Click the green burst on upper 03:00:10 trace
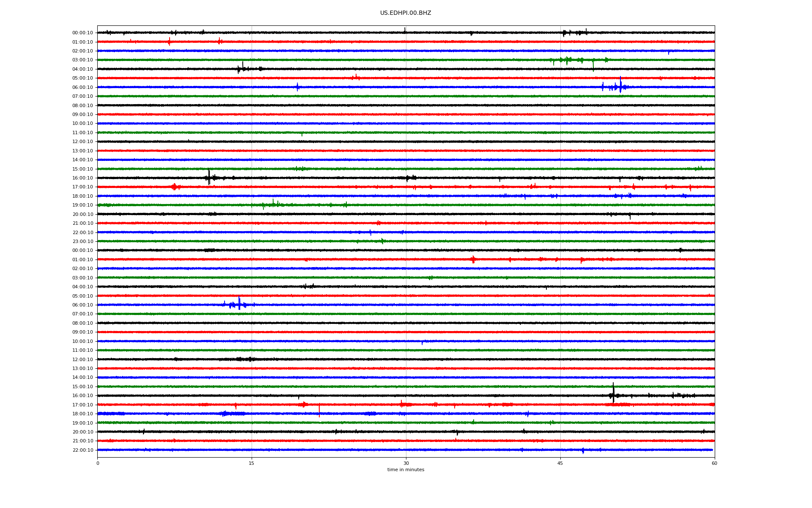Image resolution: width=812 pixels, height=508 pixels. (x=568, y=60)
